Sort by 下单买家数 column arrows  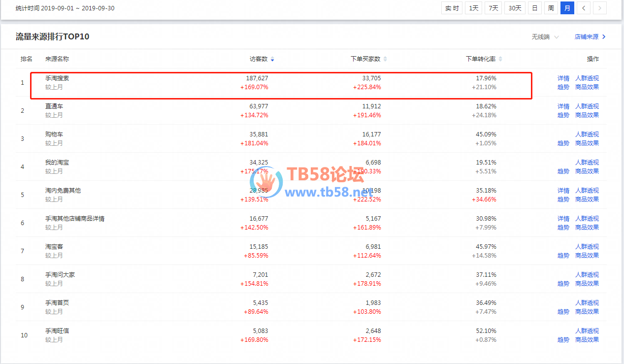(385, 59)
